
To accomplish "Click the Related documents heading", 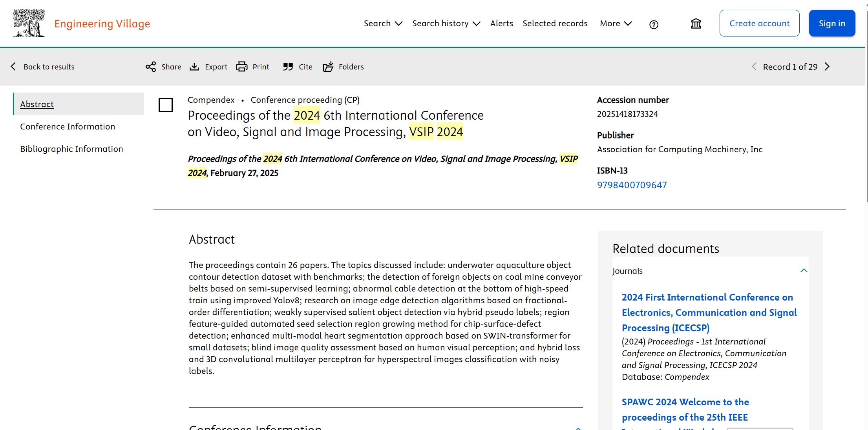I will [x=666, y=248].
